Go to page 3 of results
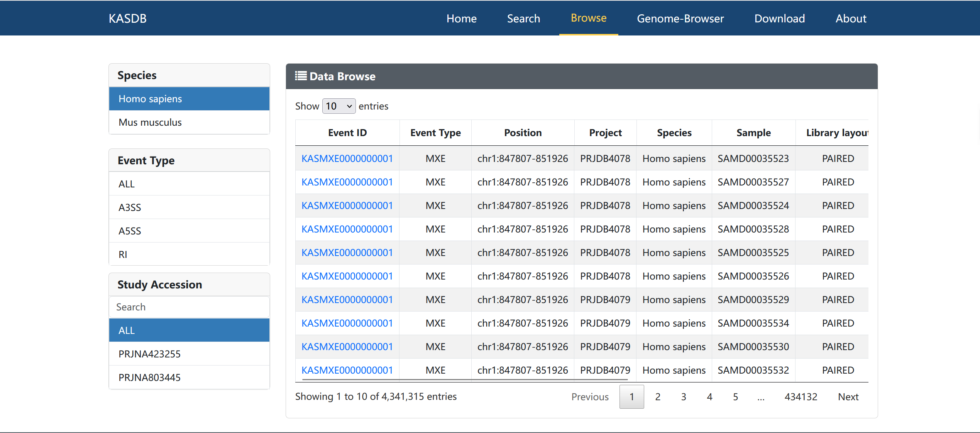 [x=684, y=397]
